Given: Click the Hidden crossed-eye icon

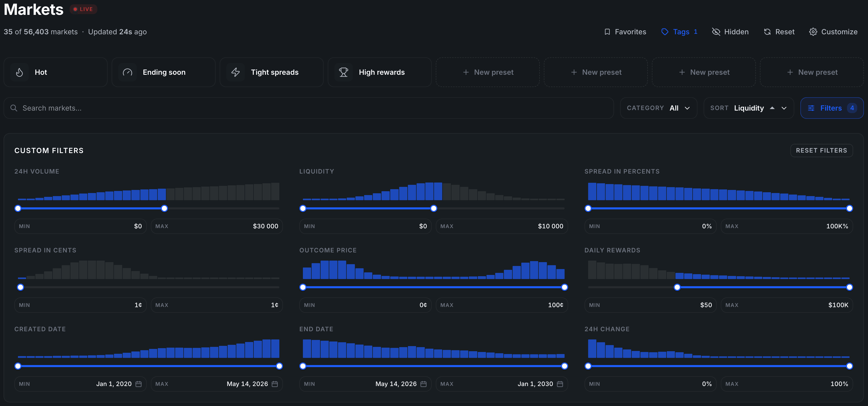Looking at the screenshot, I should pyautogui.click(x=716, y=32).
